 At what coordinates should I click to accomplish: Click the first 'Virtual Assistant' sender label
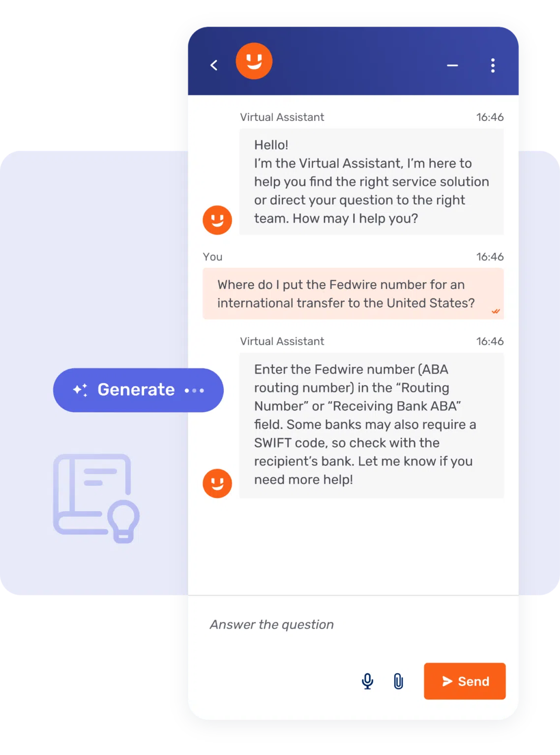tap(282, 117)
